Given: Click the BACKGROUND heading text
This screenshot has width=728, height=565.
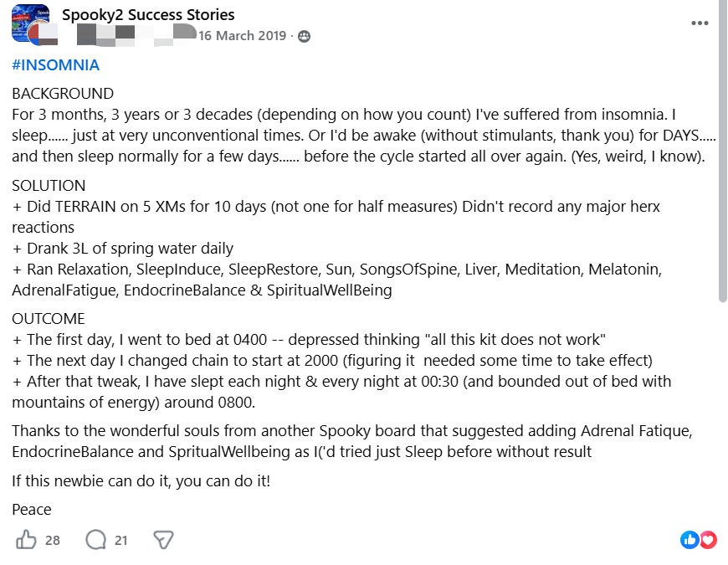Looking at the screenshot, I should [63, 93].
